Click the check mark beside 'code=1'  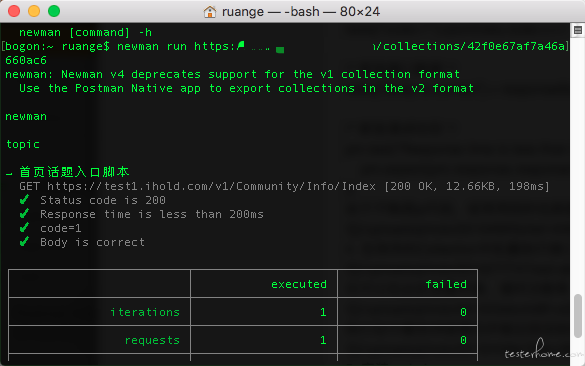(24, 228)
